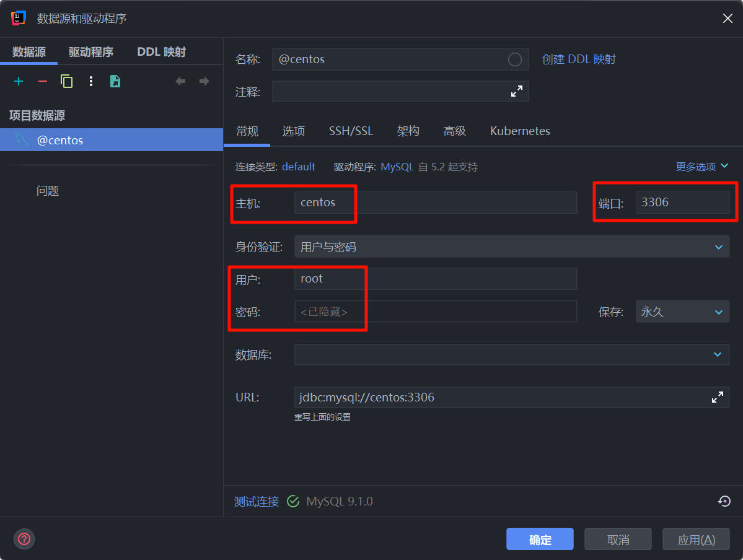Expand the 更多选项 dropdown
The height and width of the screenshot is (560, 743).
click(701, 167)
